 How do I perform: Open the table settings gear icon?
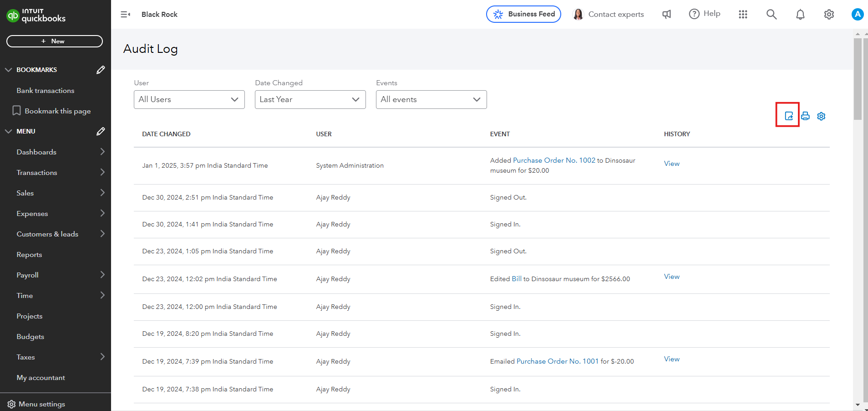pos(821,116)
